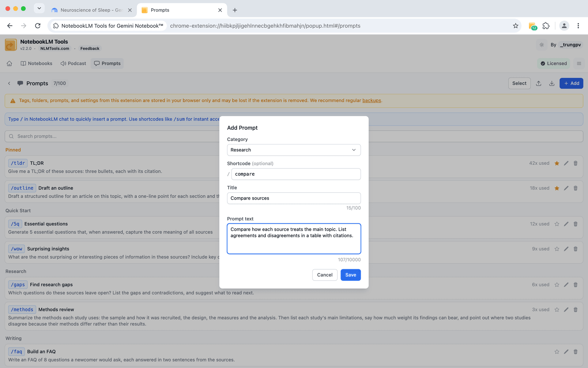This screenshot has width=588, height=368.
Task: Cancel the Add Prompt dialog
Action: 325,275
